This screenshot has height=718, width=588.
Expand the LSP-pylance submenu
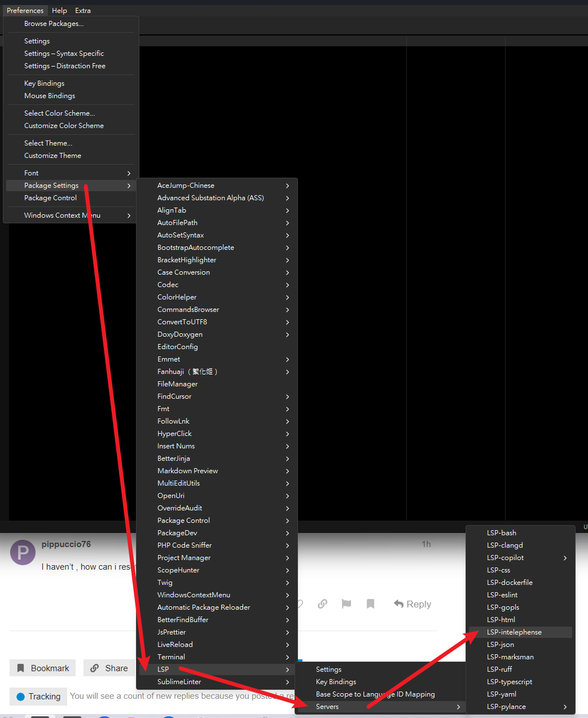tap(519, 707)
